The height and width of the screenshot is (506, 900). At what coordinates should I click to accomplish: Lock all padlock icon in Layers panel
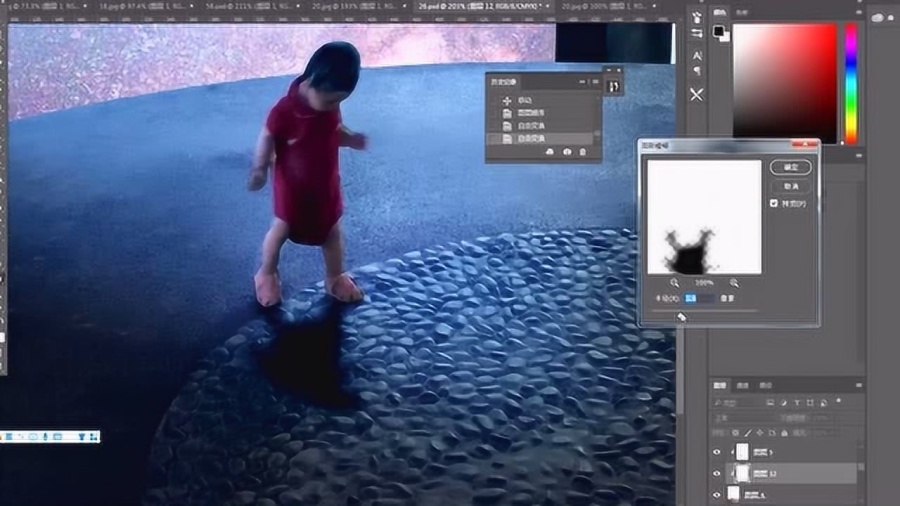click(785, 433)
